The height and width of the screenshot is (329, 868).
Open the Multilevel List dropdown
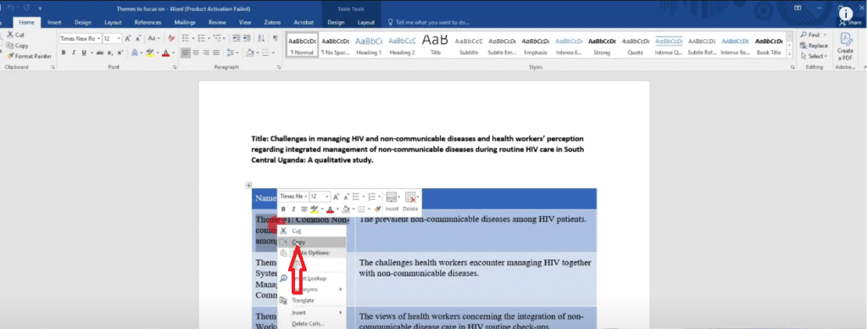tap(224, 38)
